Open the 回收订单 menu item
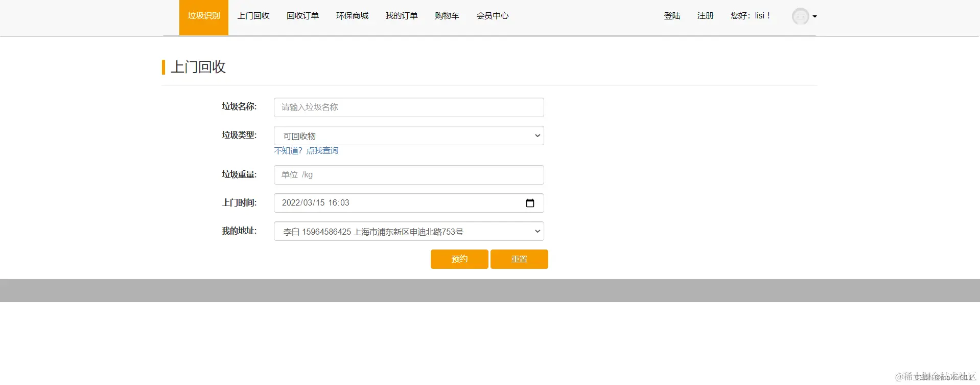 click(302, 16)
